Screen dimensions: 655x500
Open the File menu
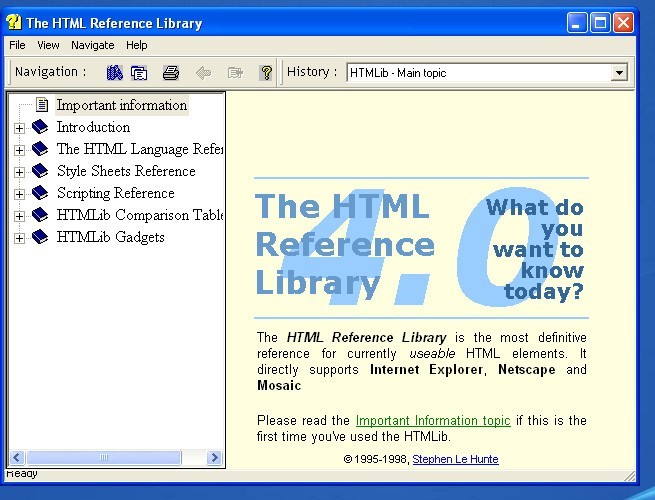click(18, 45)
